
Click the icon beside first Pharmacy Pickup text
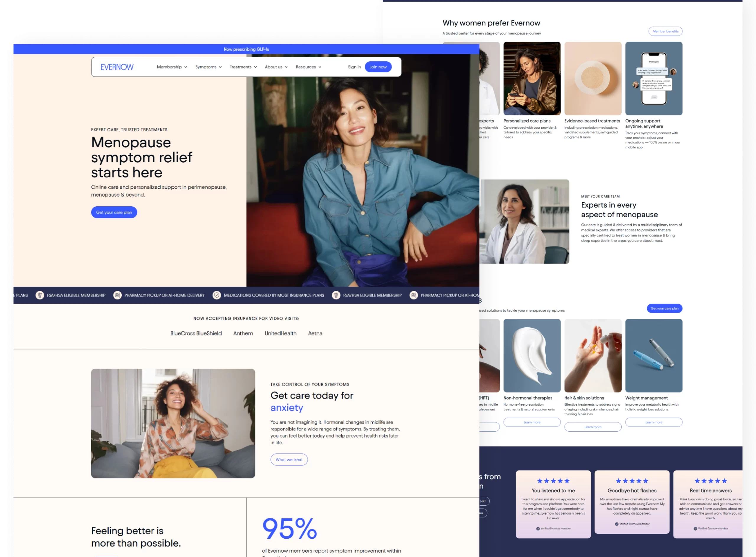[x=117, y=295]
